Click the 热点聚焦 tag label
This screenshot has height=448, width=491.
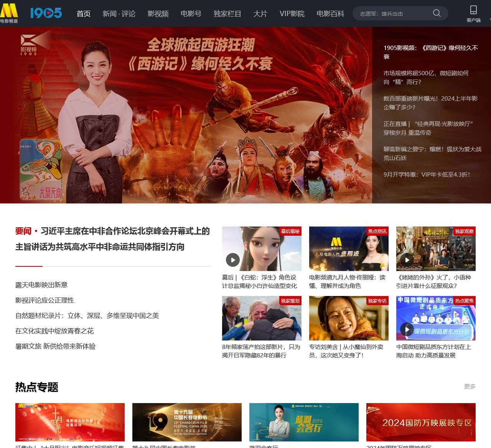tap(464, 301)
